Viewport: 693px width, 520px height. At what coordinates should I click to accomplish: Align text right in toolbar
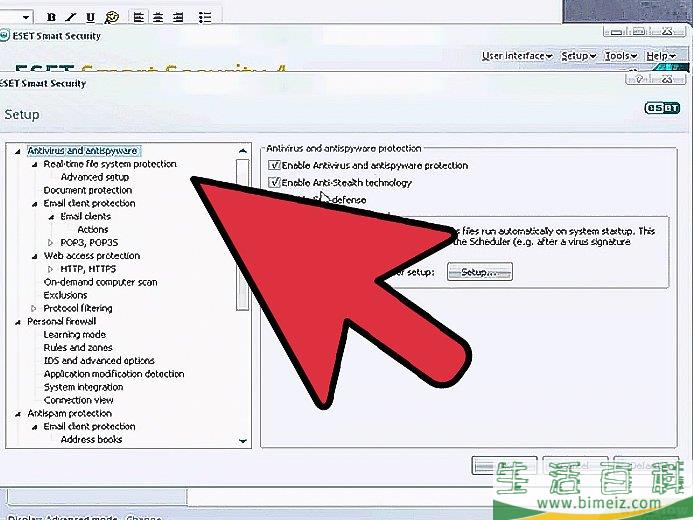pyautogui.click(x=178, y=17)
